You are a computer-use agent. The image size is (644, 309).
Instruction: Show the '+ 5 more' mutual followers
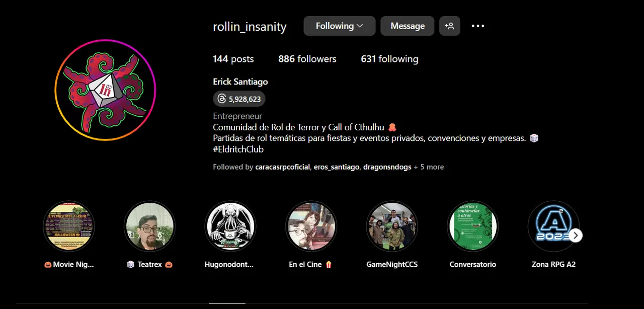tap(429, 167)
